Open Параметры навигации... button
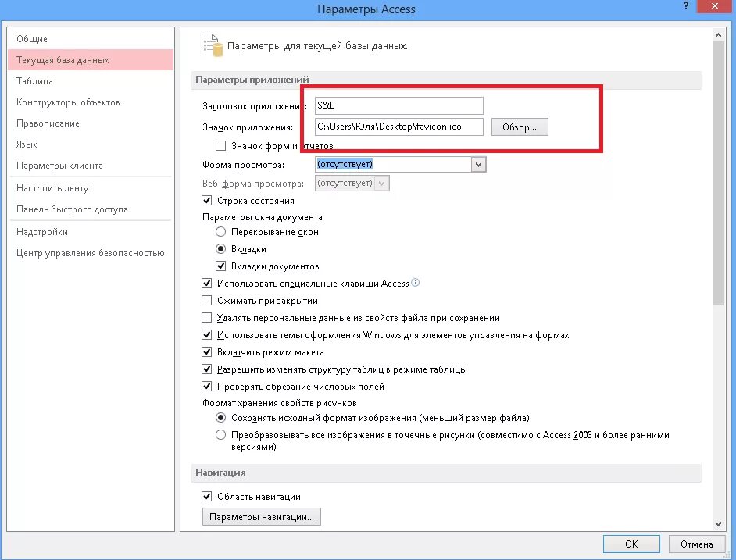Screen dimensions: 736x560 tap(262, 517)
